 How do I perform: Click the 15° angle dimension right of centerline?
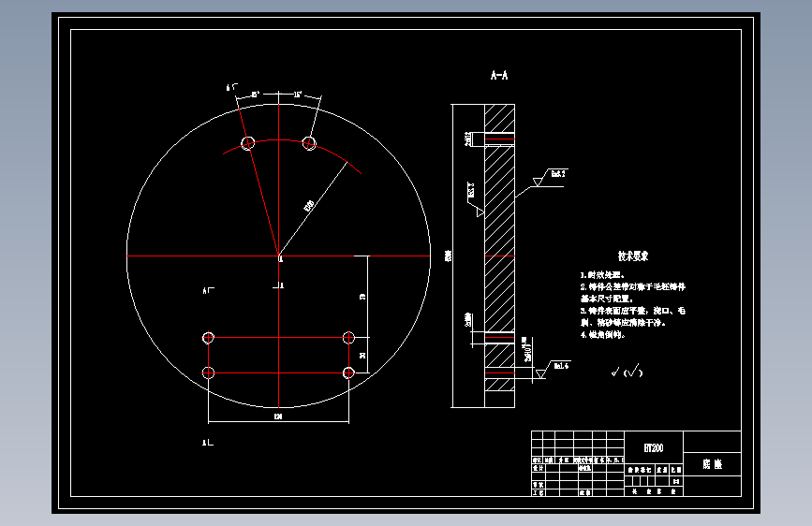pyautogui.click(x=298, y=95)
